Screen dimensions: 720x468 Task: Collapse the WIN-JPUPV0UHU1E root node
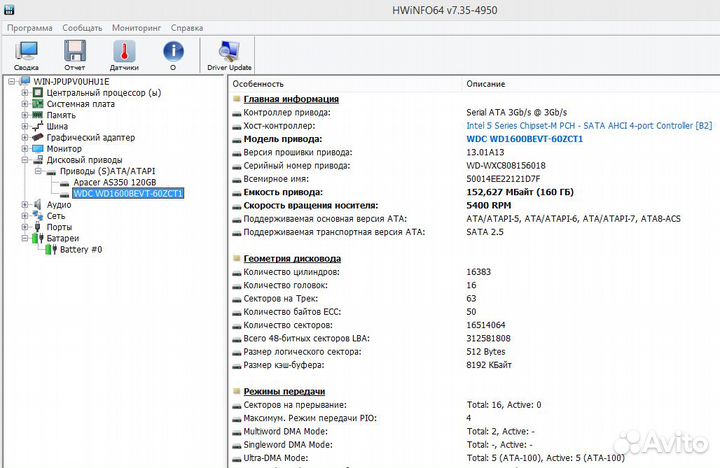11,82
